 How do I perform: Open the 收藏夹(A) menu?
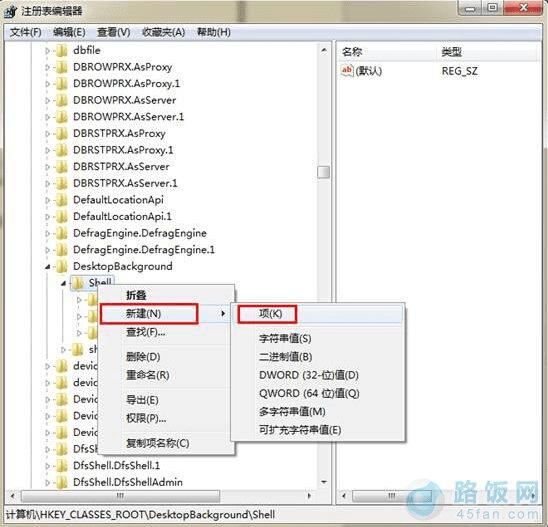(x=164, y=33)
